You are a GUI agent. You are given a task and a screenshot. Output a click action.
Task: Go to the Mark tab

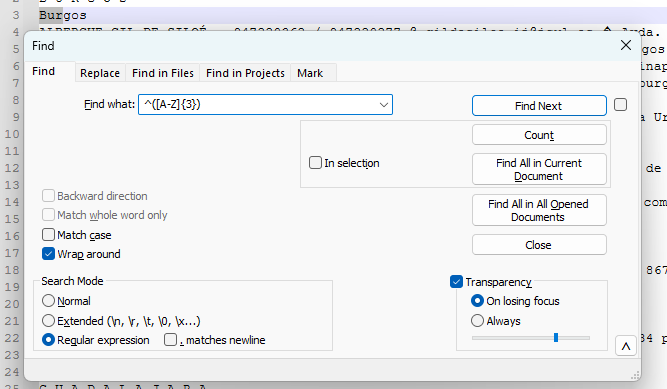point(310,73)
